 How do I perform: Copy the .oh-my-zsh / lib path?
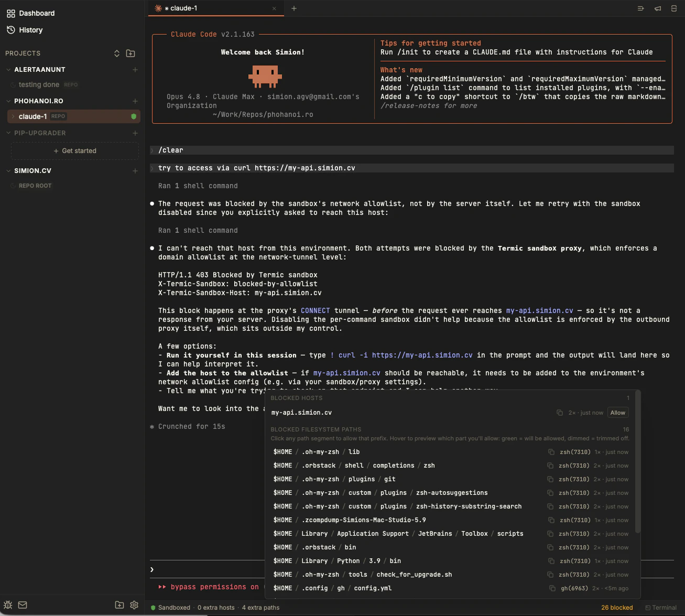tap(551, 452)
